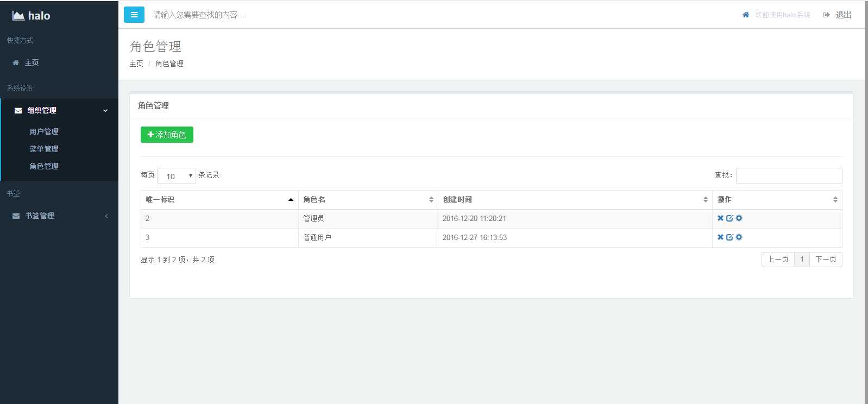Click 主页 breadcrumb link
This screenshot has width=868, height=404.
pyautogui.click(x=136, y=64)
